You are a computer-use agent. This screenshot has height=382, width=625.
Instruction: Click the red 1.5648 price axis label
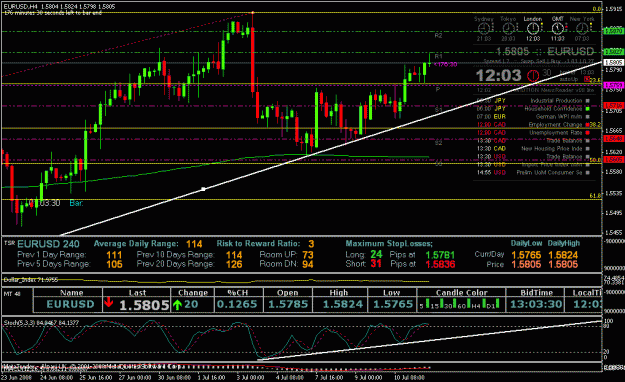click(x=614, y=139)
